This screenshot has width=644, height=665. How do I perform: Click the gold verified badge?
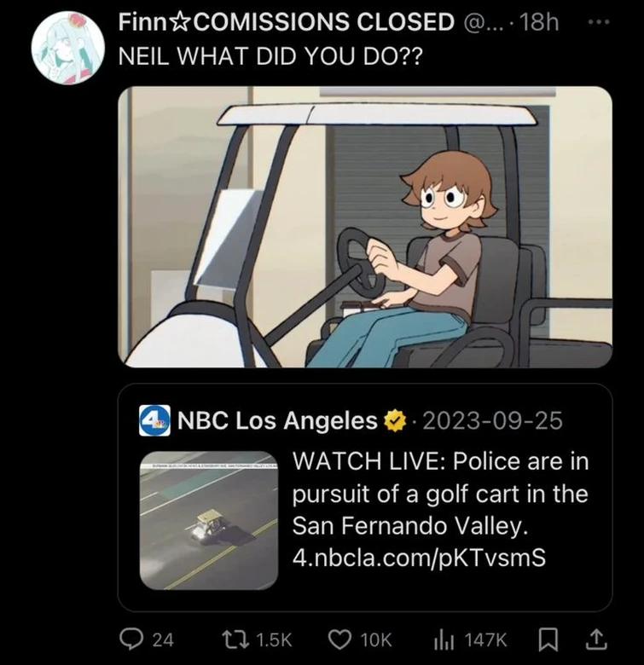coord(394,420)
